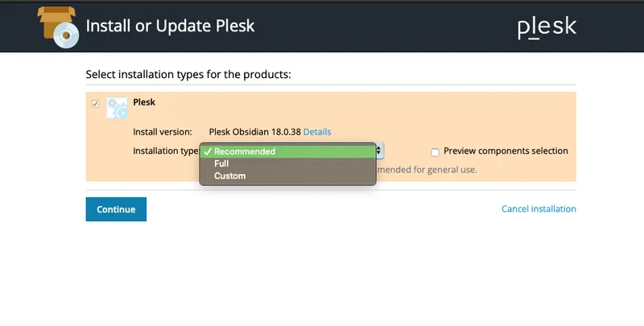Viewport: 644px width, 326px height.
Task: Click the installer box icon in header
Action: coord(59,26)
